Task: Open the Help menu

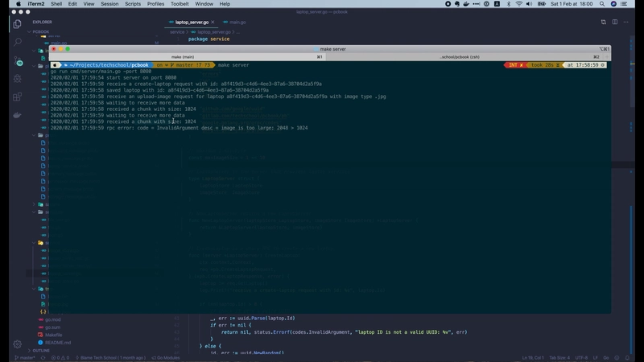Action: tap(225, 4)
